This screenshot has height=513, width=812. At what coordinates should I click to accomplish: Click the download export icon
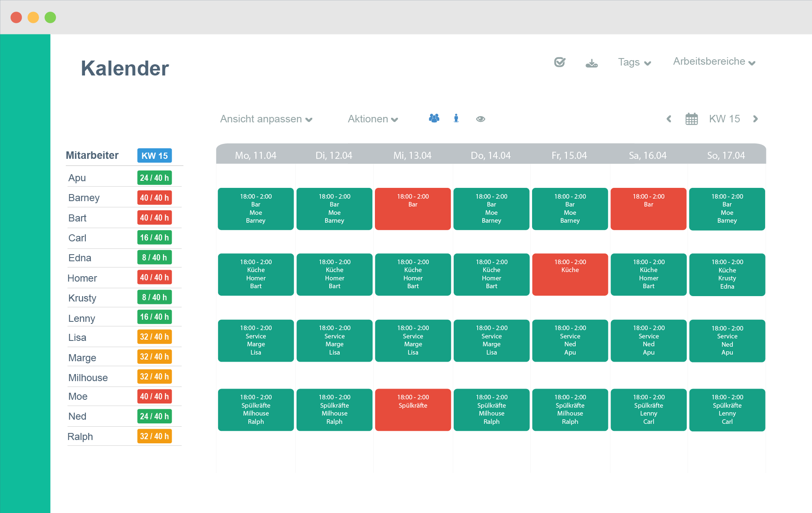click(x=591, y=63)
